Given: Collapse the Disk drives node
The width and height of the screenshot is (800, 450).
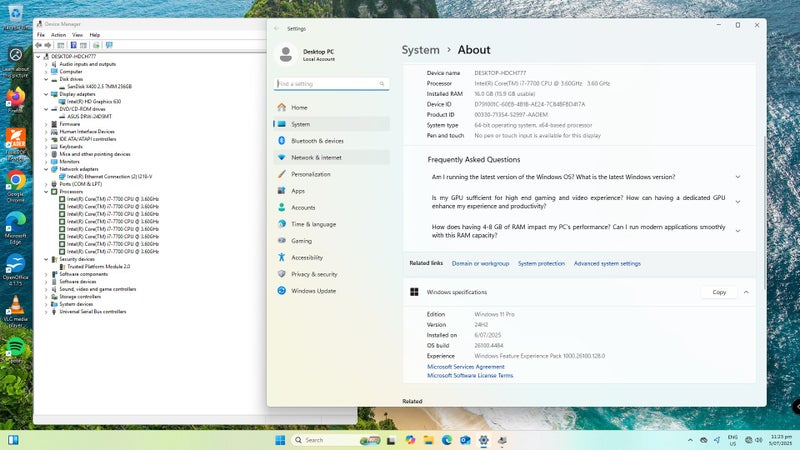Looking at the screenshot, I should (46, 79).
